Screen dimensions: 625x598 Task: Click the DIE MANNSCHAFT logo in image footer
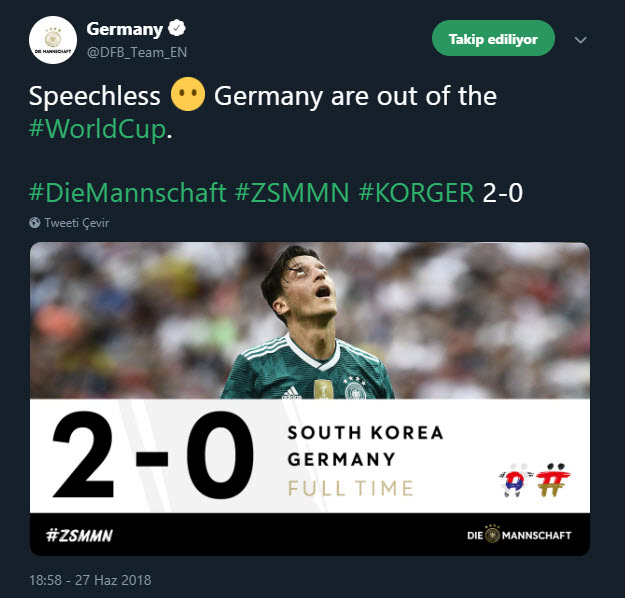pos(519,535)
